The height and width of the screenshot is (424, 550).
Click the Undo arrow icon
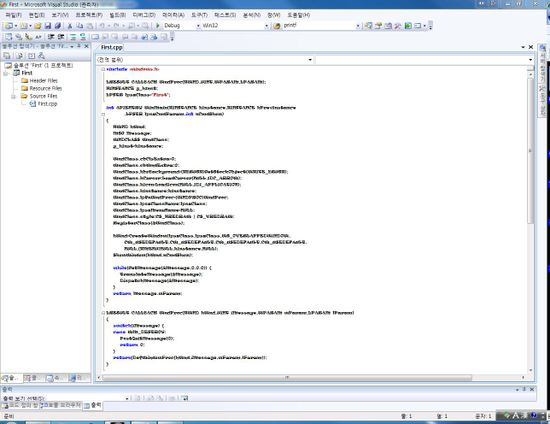(102, 26)
